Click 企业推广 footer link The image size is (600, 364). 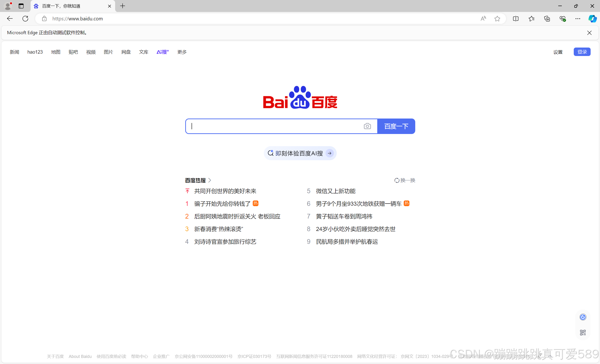click(x=161, y=356)
